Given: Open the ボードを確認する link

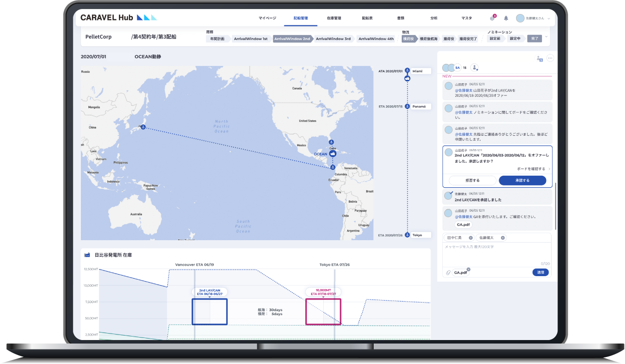Looking at the screenshot, I should [x=533, y=169].
